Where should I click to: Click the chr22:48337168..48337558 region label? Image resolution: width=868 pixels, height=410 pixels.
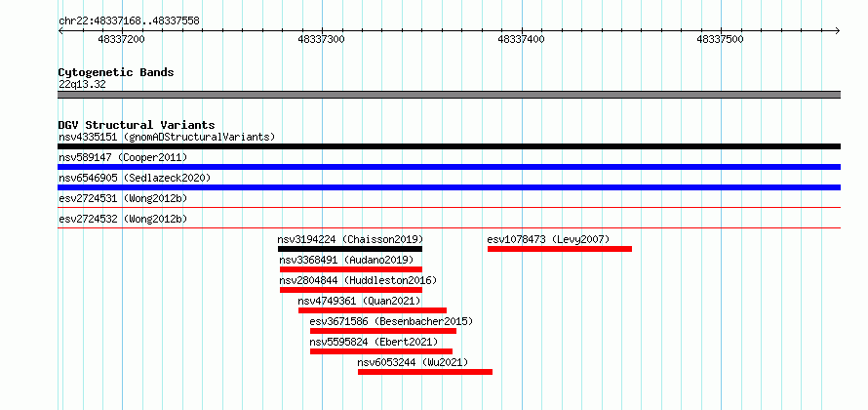[129, 21]
